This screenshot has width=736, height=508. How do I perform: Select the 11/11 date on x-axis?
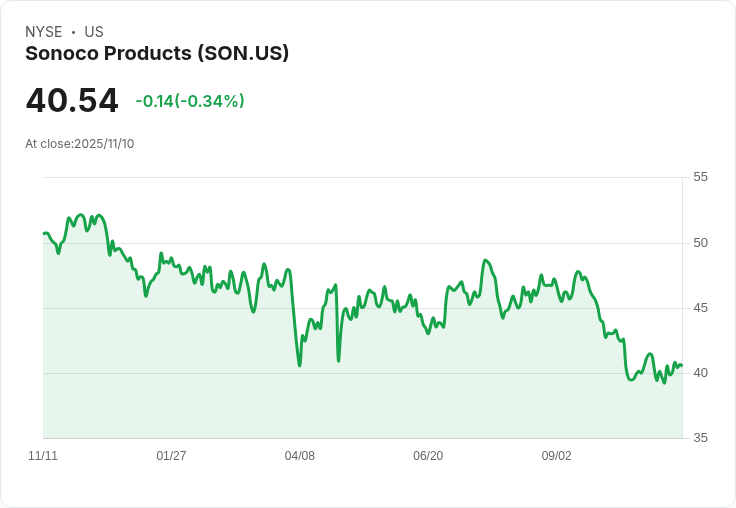[43, 456]
